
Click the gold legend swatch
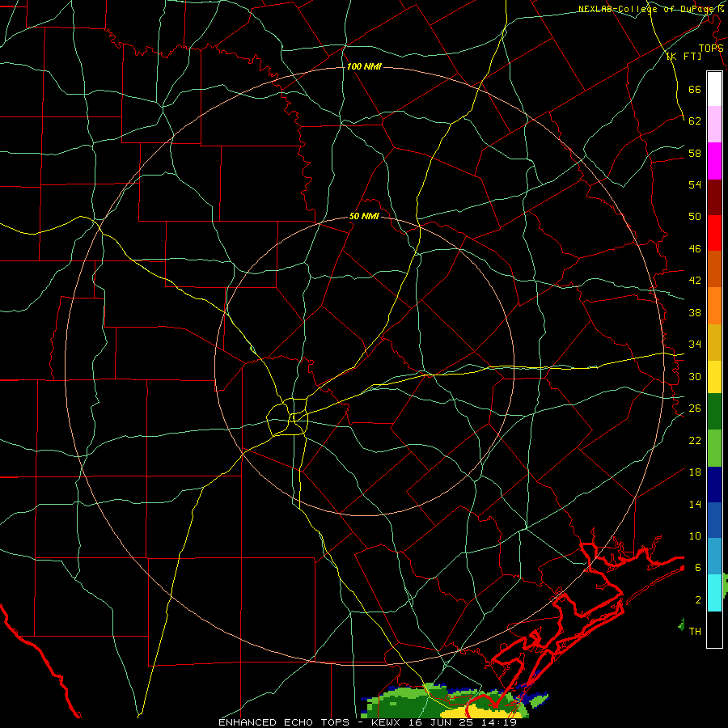[x=714, y=342]
